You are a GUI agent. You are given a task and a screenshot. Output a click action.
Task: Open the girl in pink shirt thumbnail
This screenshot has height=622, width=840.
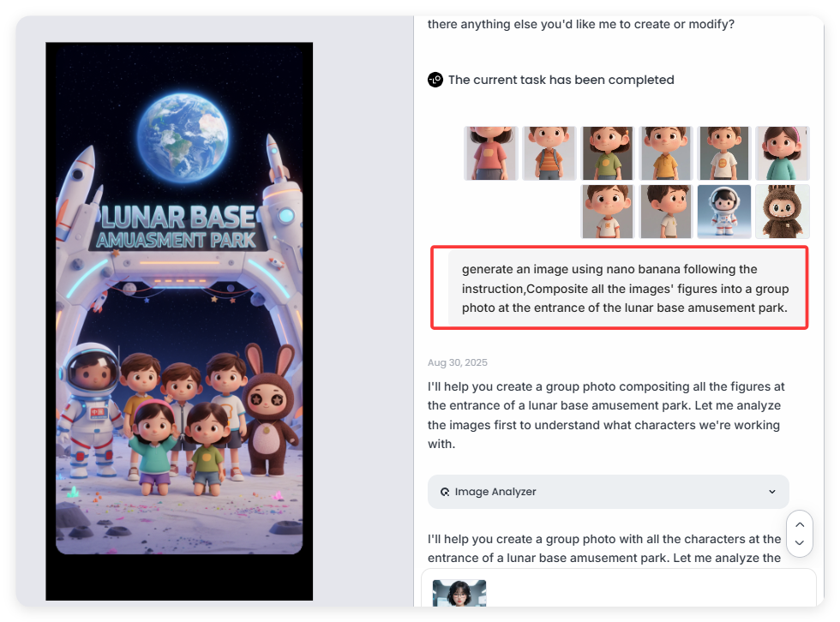tap(491, 153)
